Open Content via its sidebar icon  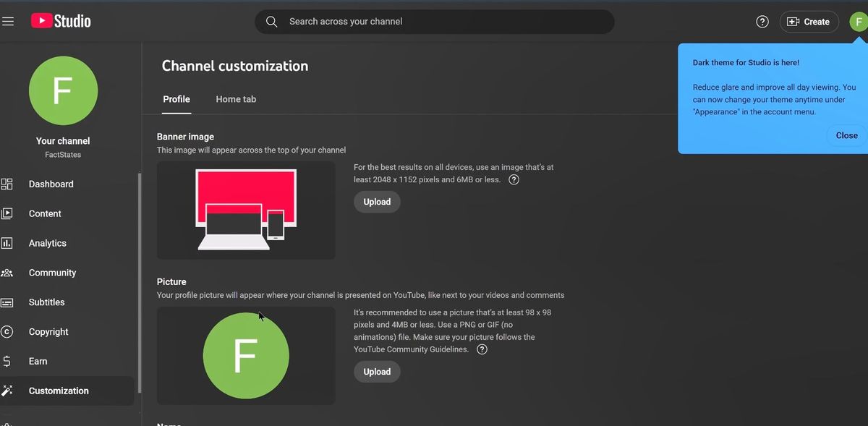pyautogui.click(x=7, y=213)
